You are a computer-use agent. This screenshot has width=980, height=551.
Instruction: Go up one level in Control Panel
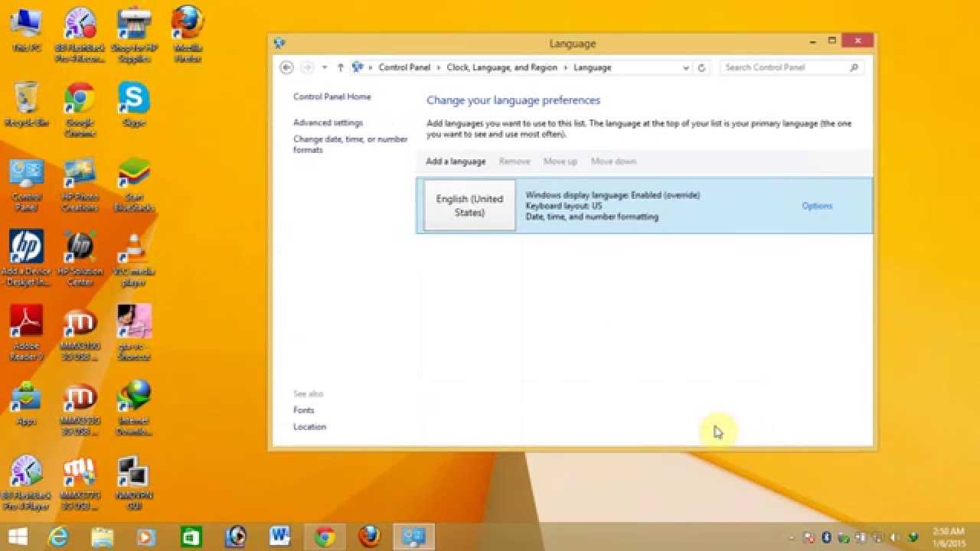coord(341,67)
